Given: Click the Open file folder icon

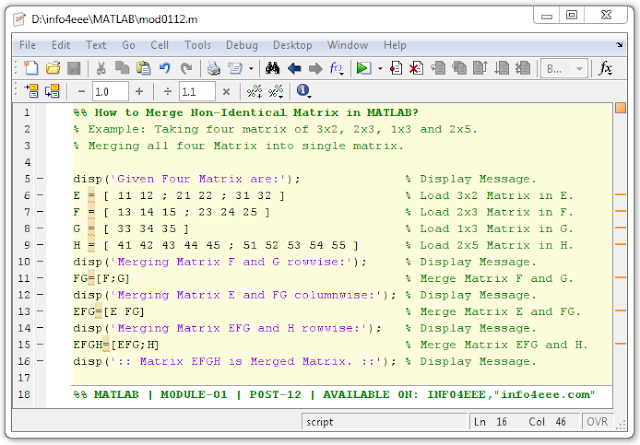Looking at the screenshot, I should click(53, 68).
